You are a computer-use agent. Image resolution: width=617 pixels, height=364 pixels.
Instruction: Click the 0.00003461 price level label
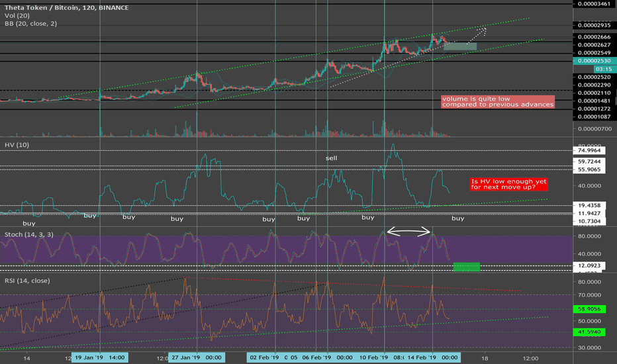click(594, 4)
